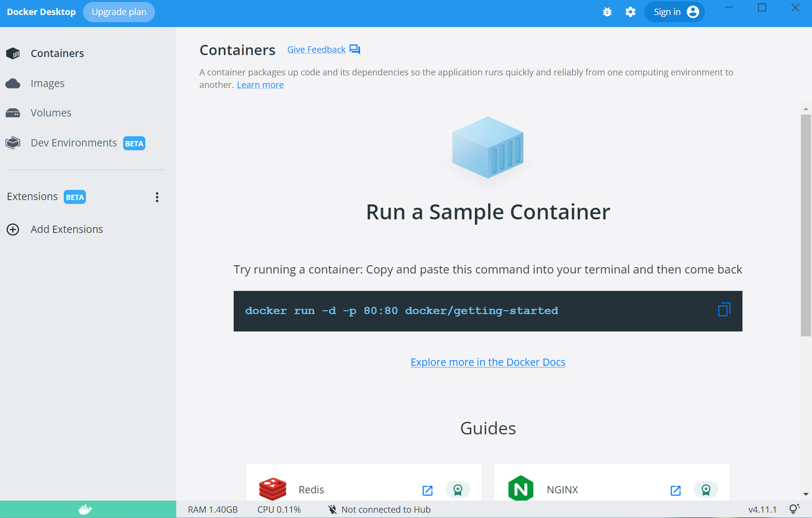The height and width of the screenshot is (518, 812).
Task: Switch to the Images section
Action: pos(47,84)
